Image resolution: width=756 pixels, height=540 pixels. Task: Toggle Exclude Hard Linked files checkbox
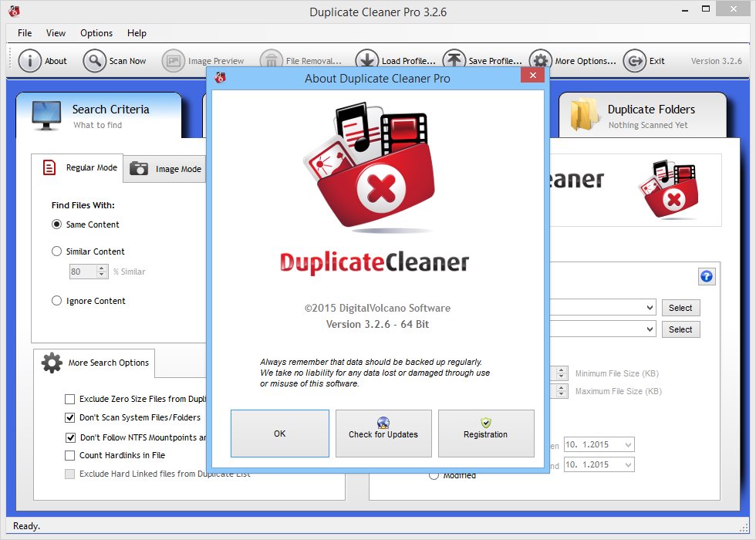pos(70,474)
